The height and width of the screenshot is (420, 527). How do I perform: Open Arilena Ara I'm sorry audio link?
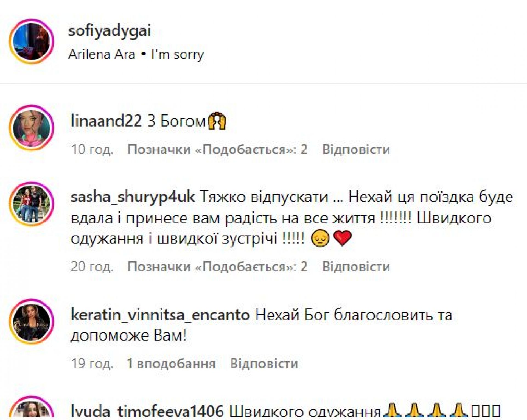[136, 54]
